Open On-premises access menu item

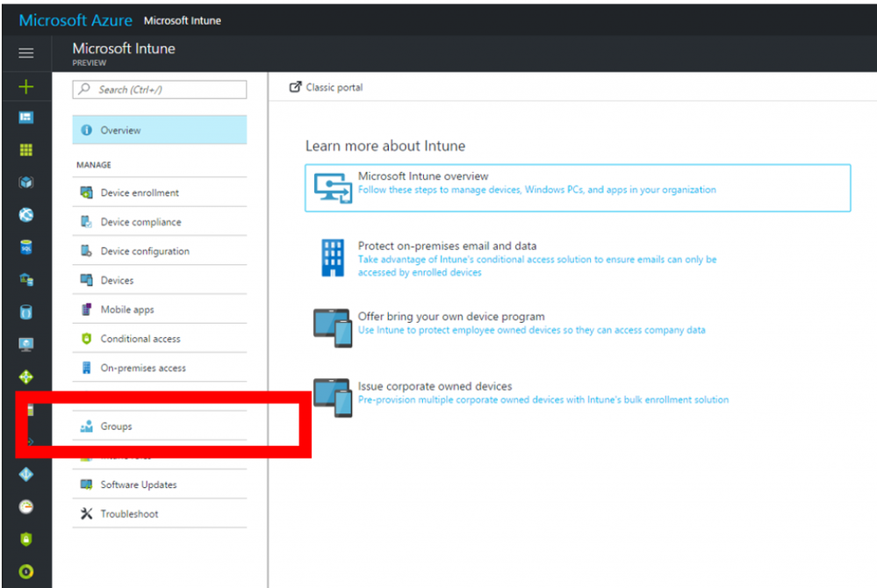160,367
